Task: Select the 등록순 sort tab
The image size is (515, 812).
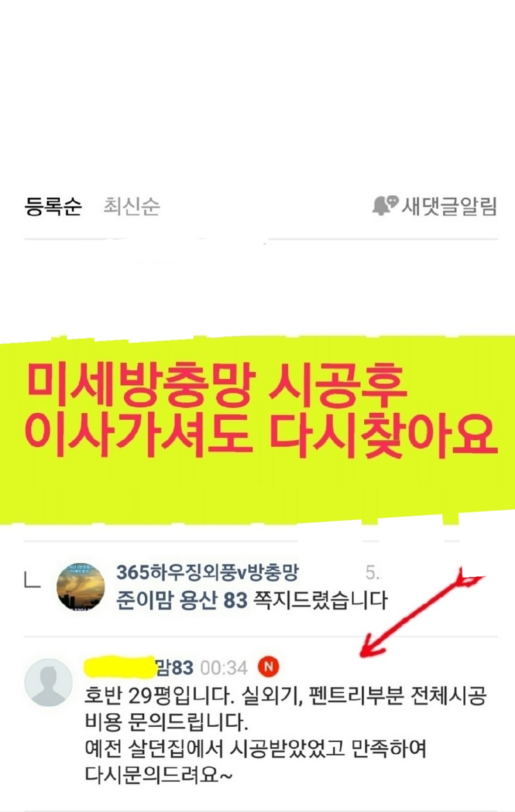Action: click(x=53, y=206)
